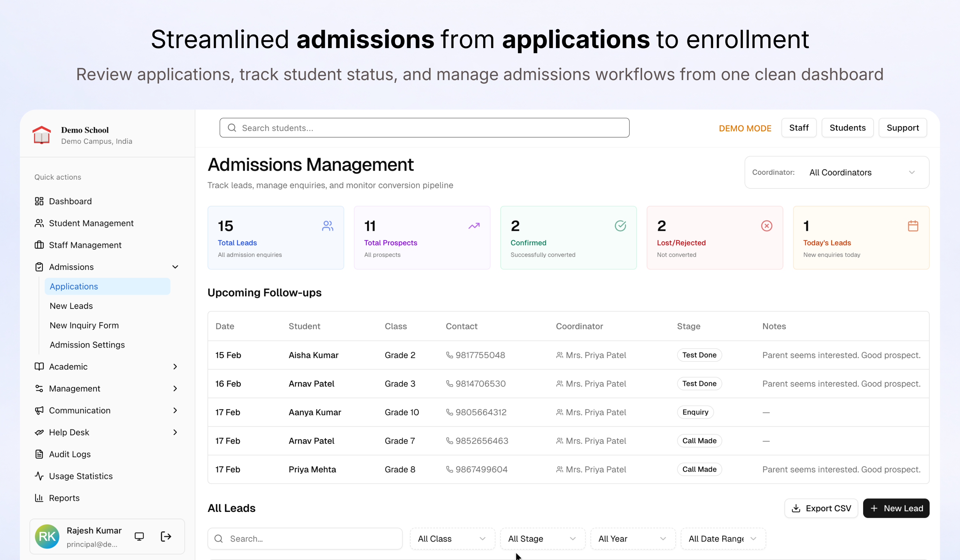The width and height of the screenshot is (960, 560).
Task: Collapse the Admissions section
Action: pos(175,267)
